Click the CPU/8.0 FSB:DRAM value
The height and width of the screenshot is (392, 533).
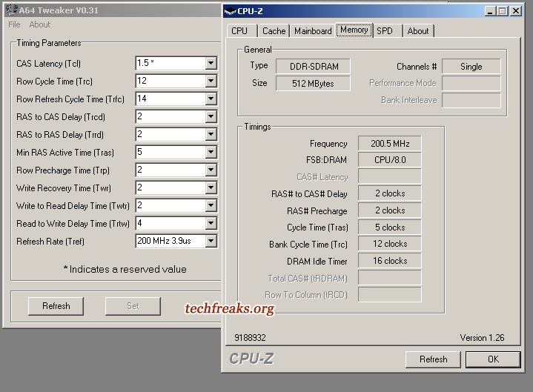click(x=390, y=159)
